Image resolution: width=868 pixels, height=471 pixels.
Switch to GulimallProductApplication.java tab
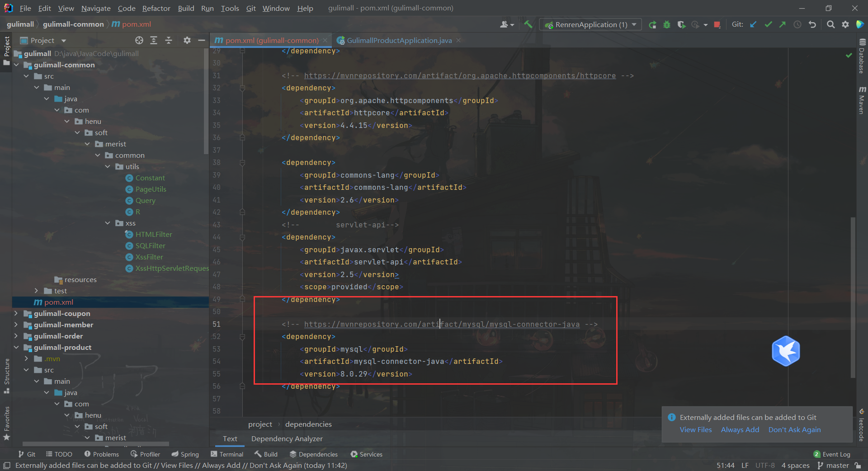click(399, 40)
